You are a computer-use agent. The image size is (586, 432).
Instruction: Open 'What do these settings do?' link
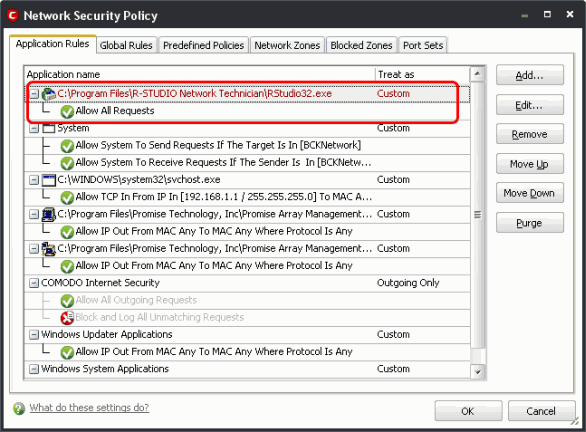(89, 407)
